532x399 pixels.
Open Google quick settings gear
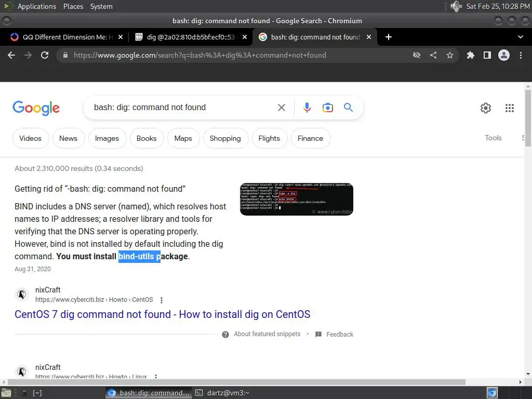pyautogui.click(x=486, y=108)
